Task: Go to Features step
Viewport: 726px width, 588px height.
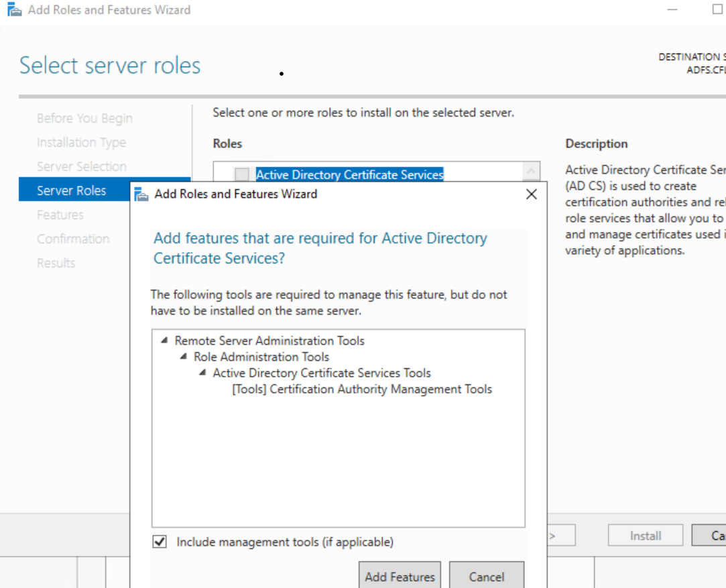Action: (x=60, y=215)
